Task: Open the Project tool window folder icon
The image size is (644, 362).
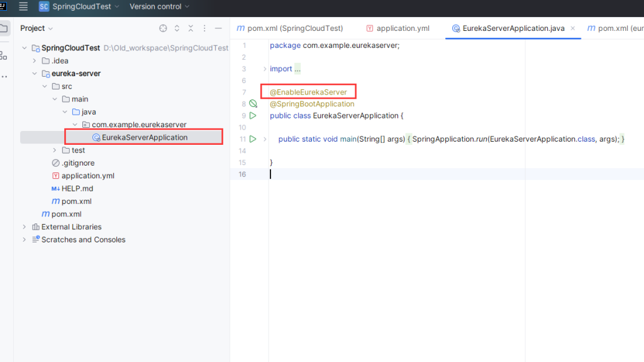Action: [x=4, y=28]
